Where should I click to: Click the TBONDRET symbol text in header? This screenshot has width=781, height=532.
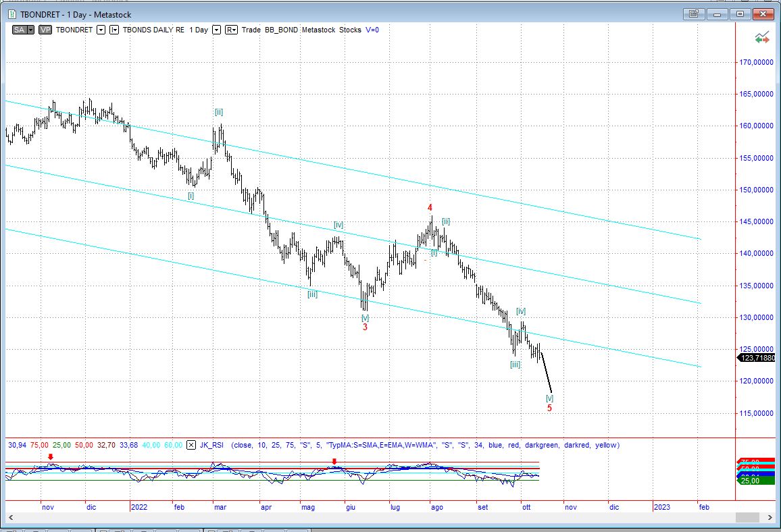[x=74, y=30]
